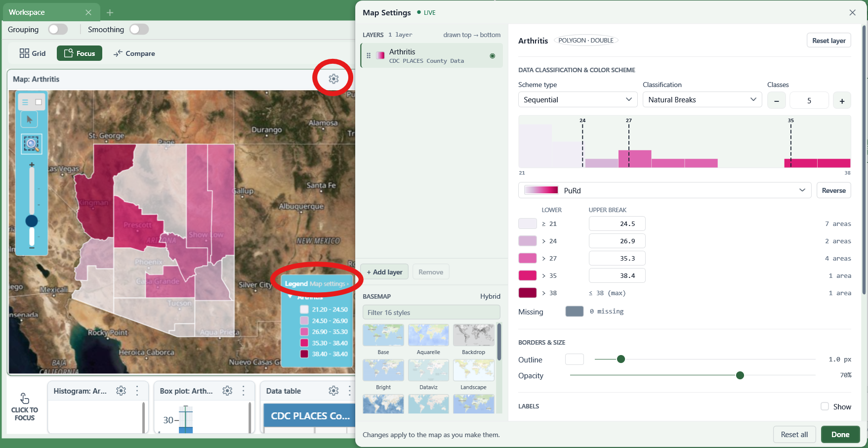Click the upper break field showing 26.9
This screenshot has height=448, width=868.
tap(617, 241)
